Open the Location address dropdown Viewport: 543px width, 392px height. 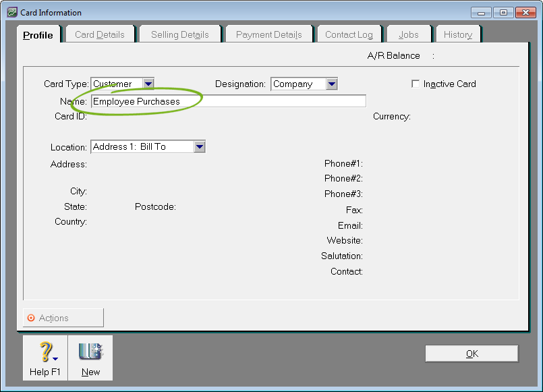[x=199, y=146]
